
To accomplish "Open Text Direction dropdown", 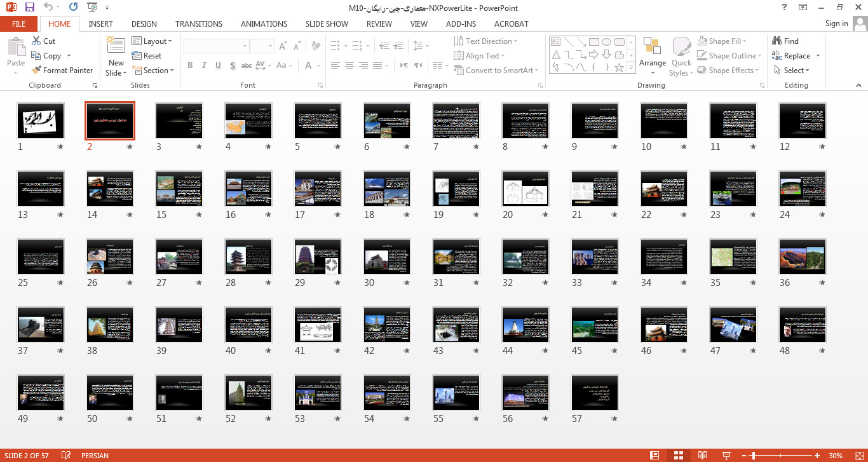I will [486, 41].
